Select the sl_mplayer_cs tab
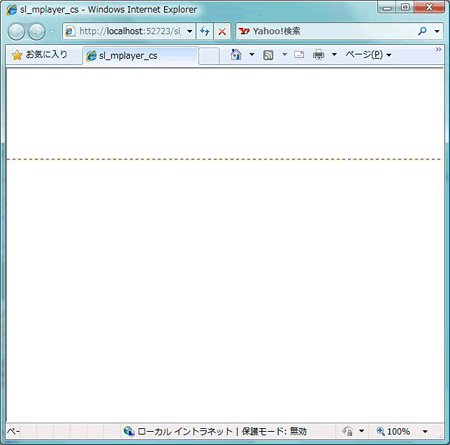The width and height of the screenshot is (450, 445). pos(140,55)
